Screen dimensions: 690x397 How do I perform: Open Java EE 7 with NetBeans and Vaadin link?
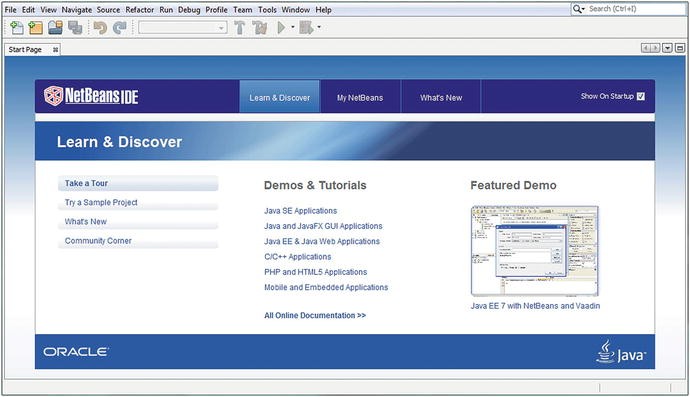(x=535, y=306)
